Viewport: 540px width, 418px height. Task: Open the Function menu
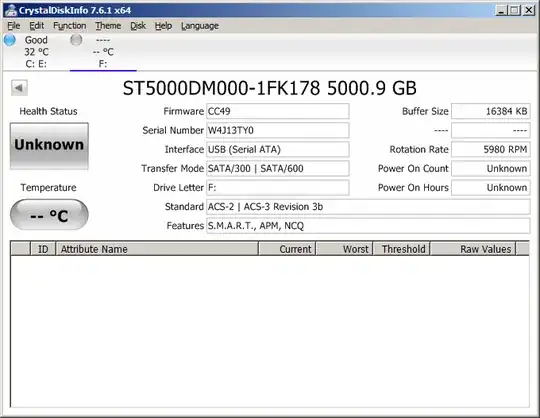[x=70, y=26]
